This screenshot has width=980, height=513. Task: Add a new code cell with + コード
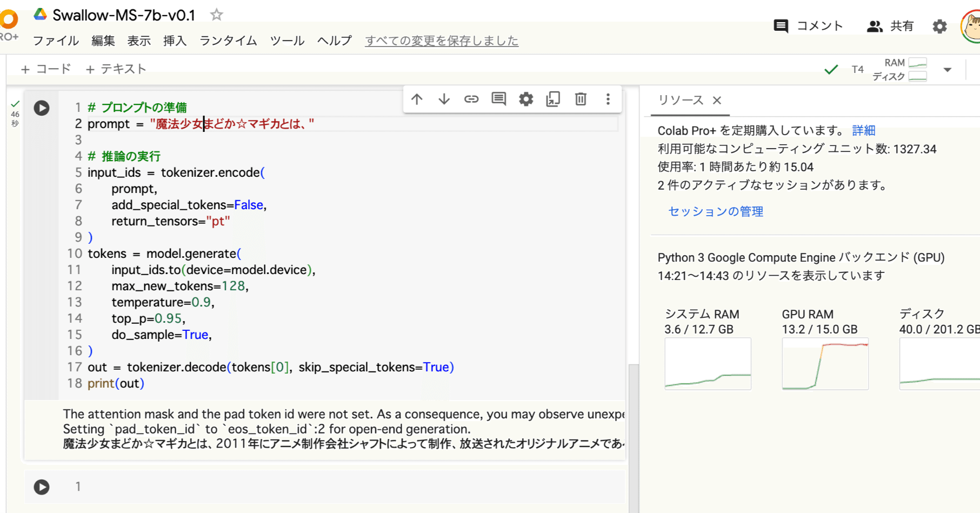click(46, 69)
